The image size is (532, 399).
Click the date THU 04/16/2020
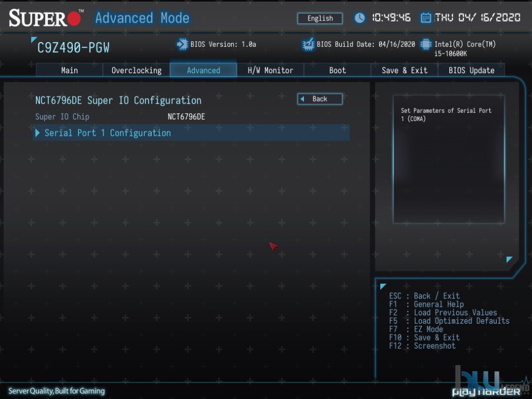(x=477, y=17)
